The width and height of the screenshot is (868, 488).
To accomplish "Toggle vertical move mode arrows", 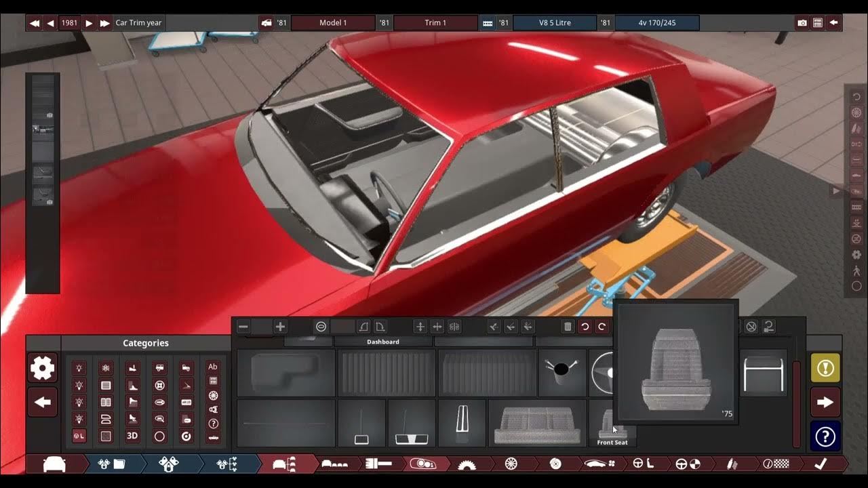I will (420, 327).
